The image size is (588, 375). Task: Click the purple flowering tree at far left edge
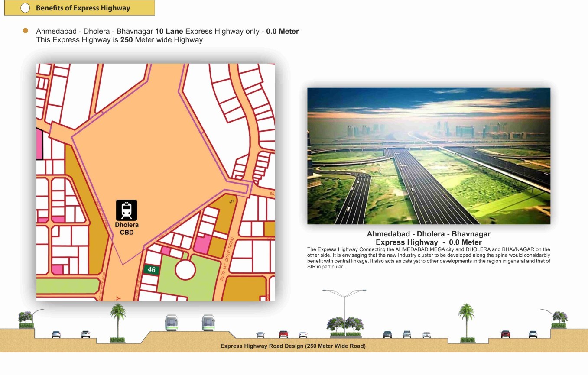pos(26,319)
